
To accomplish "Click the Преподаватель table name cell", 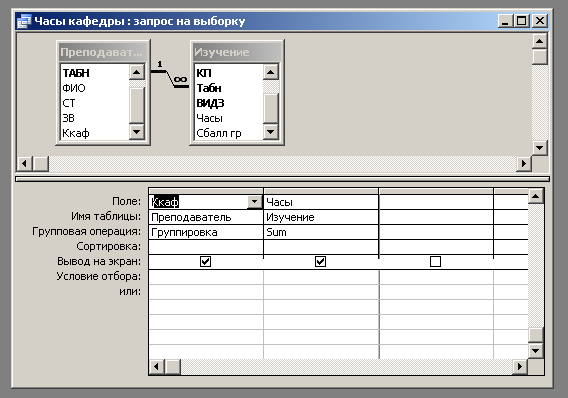I will (x=206, y=217).
